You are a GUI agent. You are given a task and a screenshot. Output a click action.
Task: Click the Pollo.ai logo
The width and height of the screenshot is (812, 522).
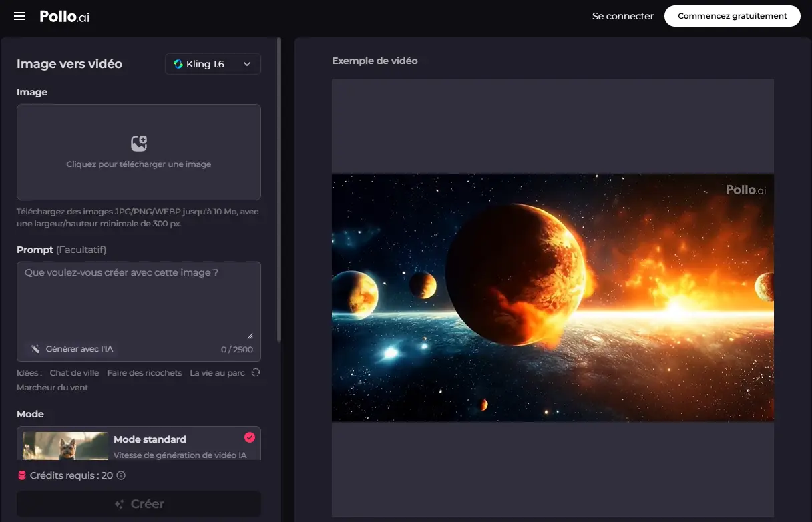(x=64, y=17)
